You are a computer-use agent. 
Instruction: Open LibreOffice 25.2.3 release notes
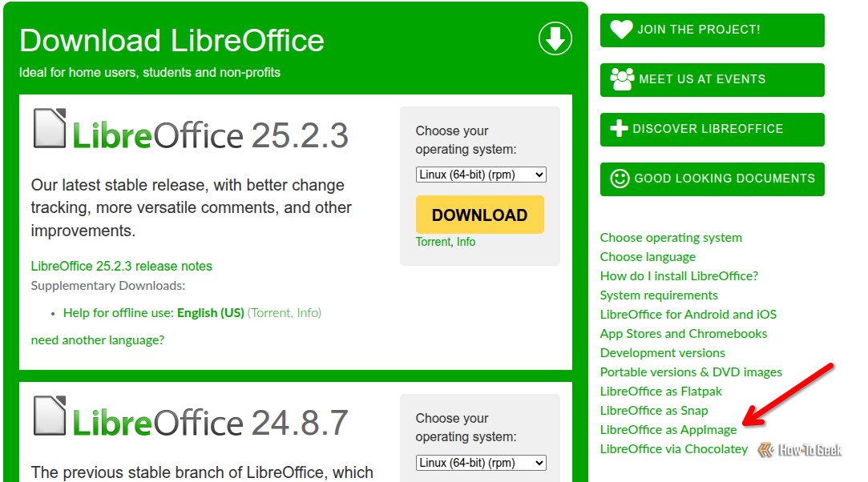pos(122,266)
